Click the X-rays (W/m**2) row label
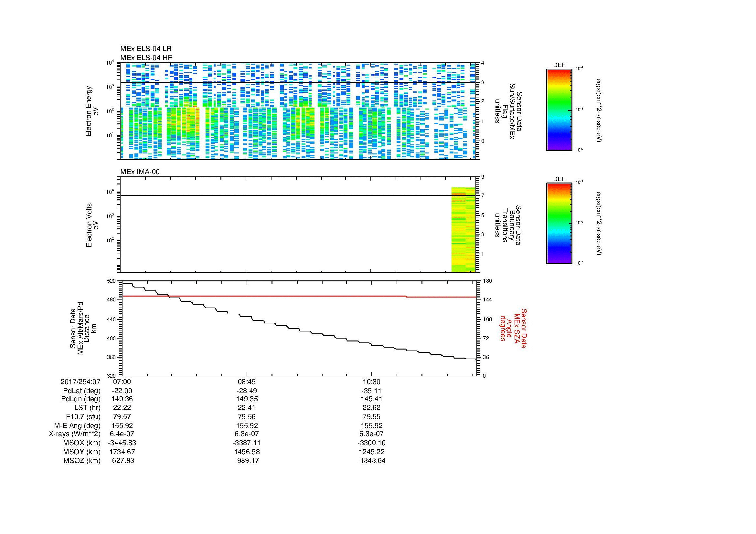This screenshot has height=534, width=756. [74, 434]
